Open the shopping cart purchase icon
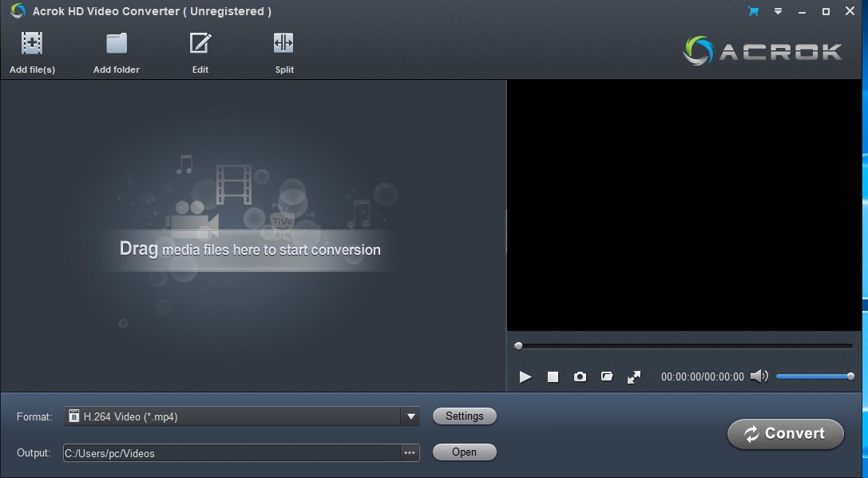This screenshot has height=478, width=868. 753,11
